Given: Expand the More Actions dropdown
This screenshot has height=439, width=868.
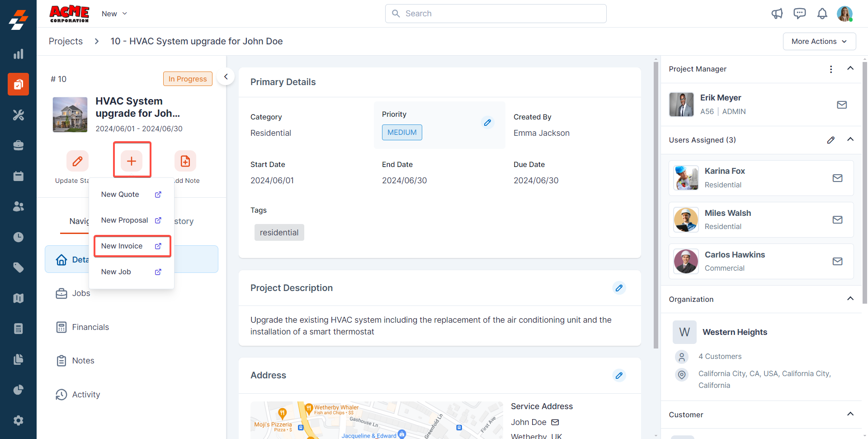Looking at the screenshot, I should tap(819, 41).
